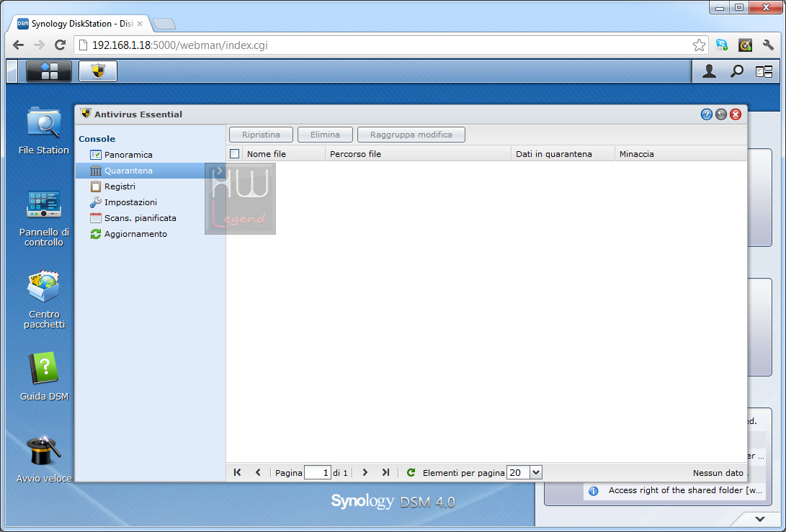Click the Pagina number input field

(317, 472)
